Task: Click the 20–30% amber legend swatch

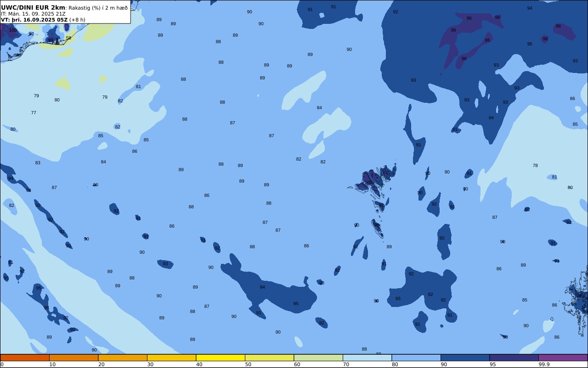Action: 123,357
